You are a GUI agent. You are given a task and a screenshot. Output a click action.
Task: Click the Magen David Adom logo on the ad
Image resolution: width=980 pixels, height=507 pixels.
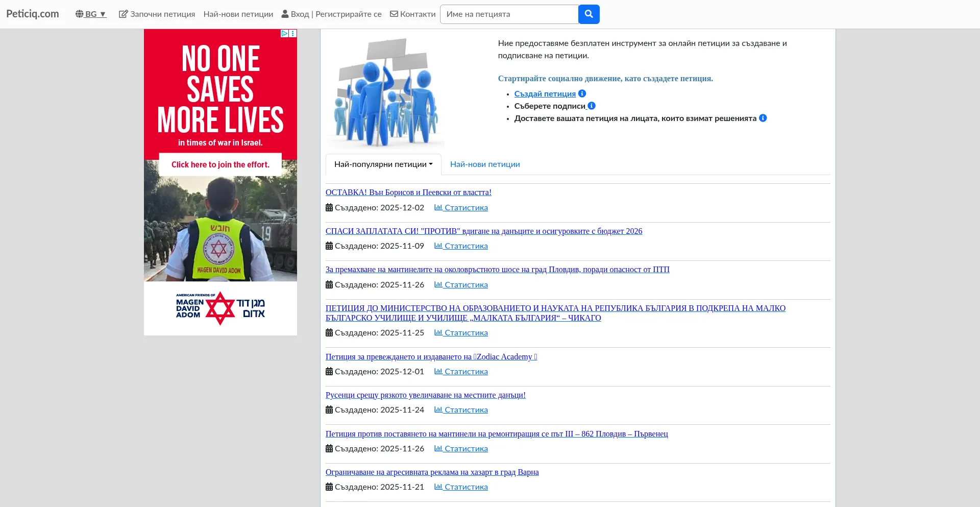tap(220, 308)
